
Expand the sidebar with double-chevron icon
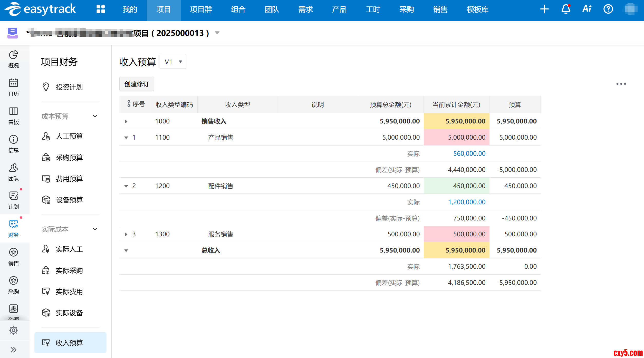13,350
